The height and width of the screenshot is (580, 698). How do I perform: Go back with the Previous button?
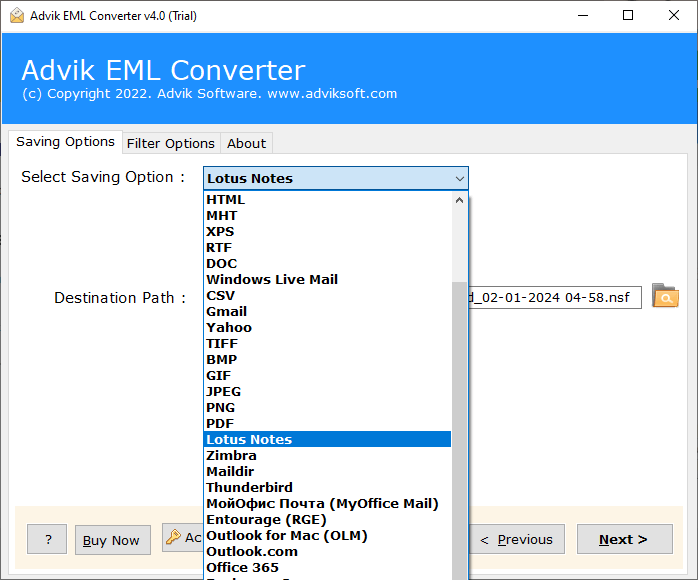click(517, 539)
